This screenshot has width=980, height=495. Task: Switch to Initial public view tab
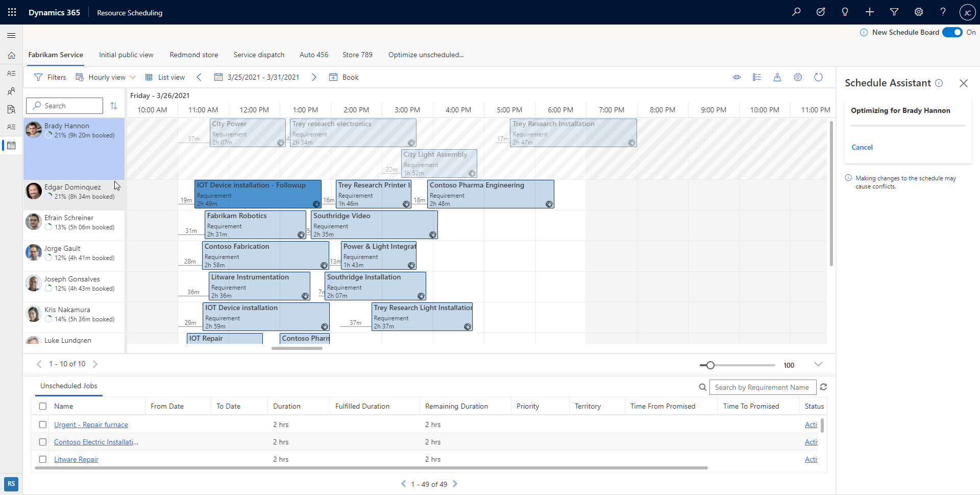[x=126, y=55]
